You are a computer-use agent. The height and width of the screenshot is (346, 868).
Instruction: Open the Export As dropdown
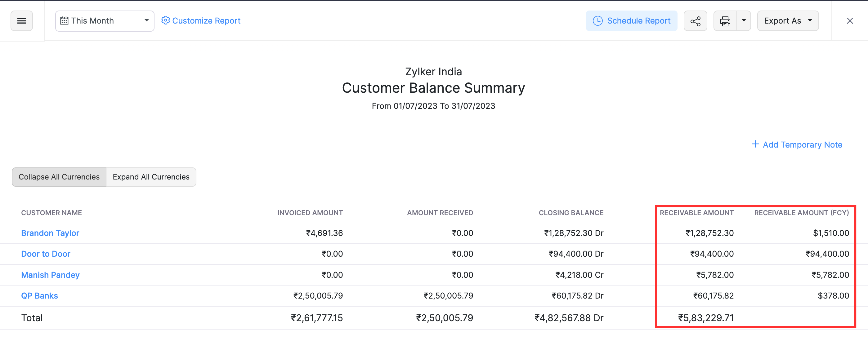(x=787, y=20)
